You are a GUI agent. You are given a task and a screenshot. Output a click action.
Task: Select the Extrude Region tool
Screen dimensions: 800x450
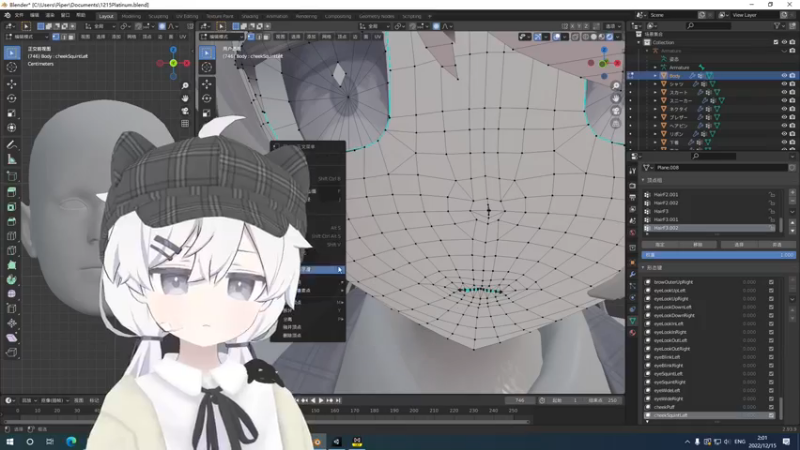[x=12, y=192]
